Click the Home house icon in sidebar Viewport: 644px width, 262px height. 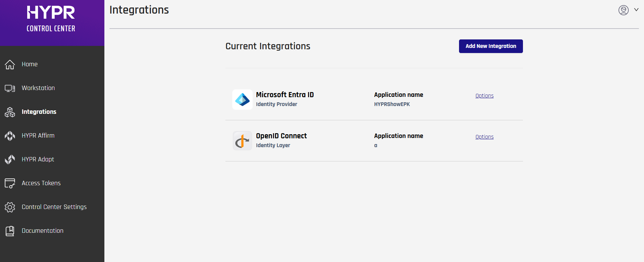click(x=10, y=65)
